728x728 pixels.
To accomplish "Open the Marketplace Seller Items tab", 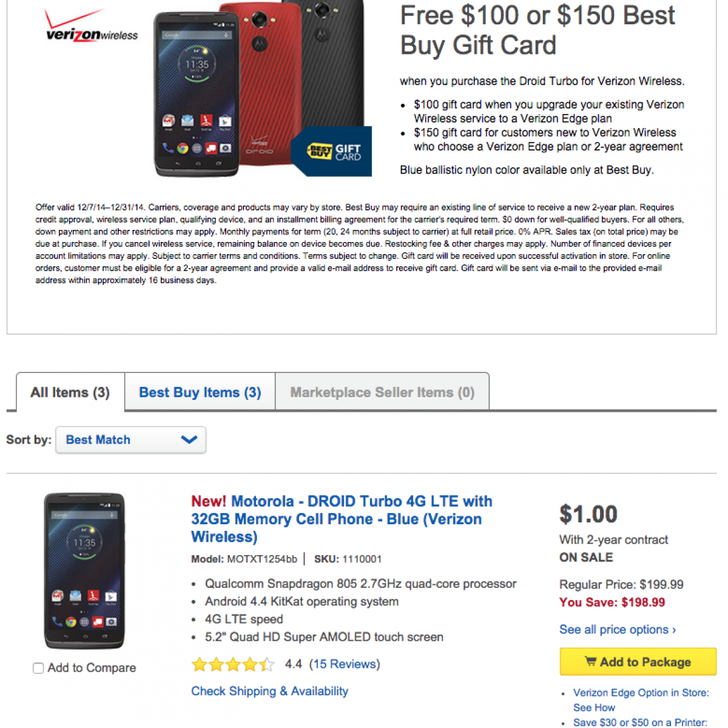I will 382,393.
